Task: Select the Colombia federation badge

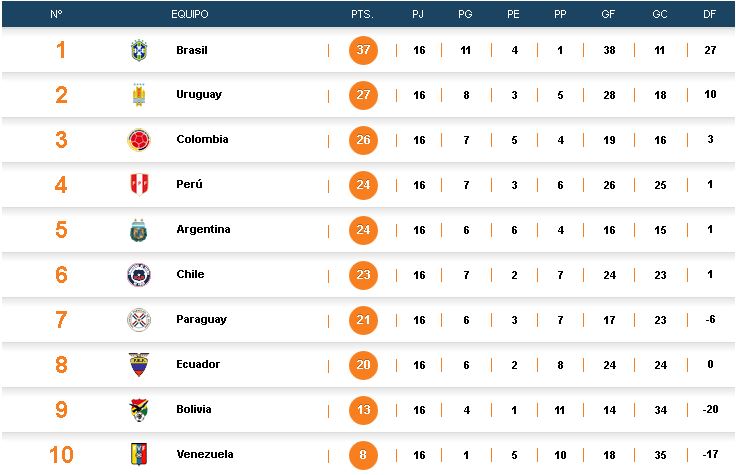Action: click(x=138, y=140)
